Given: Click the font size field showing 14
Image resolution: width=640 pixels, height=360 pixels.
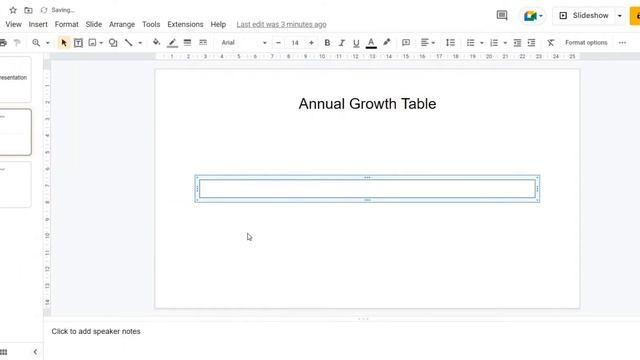Looking at the screenshot, I should [x=295, y=42].
